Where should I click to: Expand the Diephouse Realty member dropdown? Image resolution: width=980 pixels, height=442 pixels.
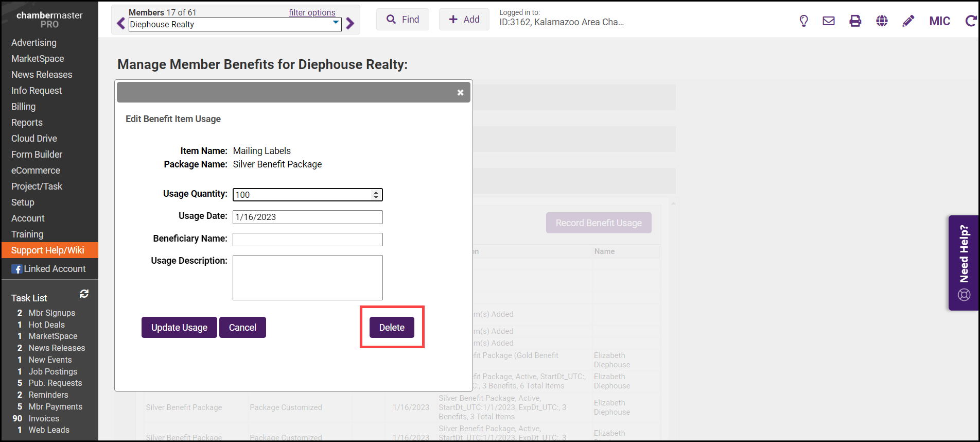pos(336,23)
